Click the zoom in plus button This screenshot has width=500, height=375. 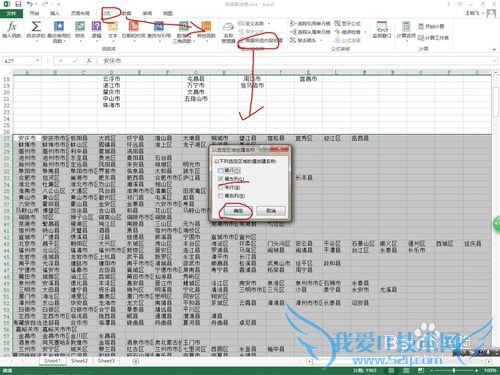click(x=477, y=370)
